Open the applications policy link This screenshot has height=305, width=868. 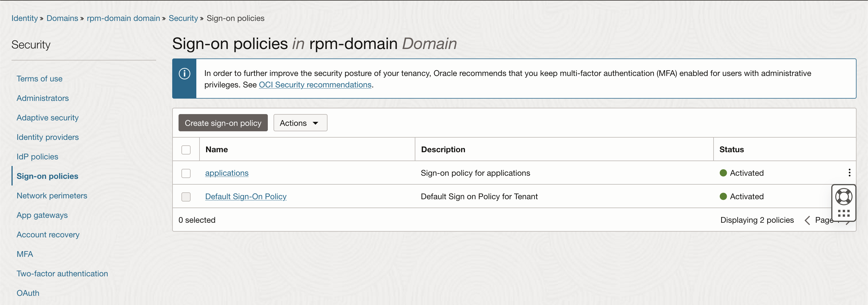click(227, 173)
